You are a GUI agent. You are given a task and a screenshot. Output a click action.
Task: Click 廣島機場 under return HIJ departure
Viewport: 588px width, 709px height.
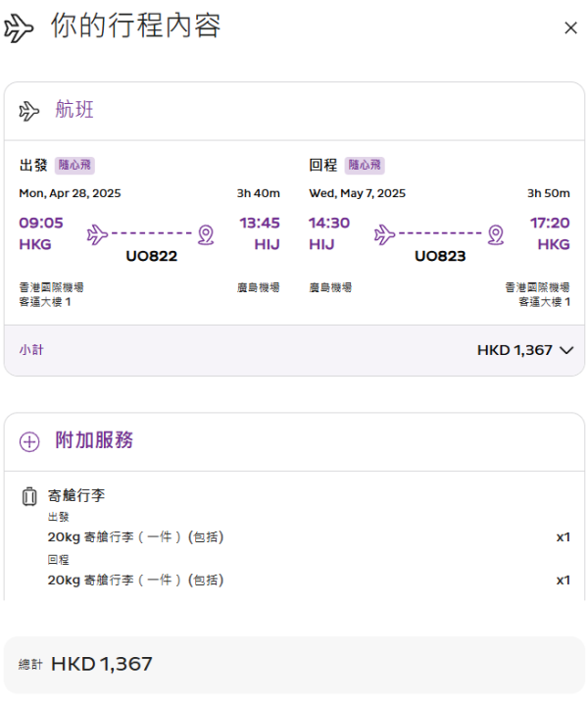(330, 287)
